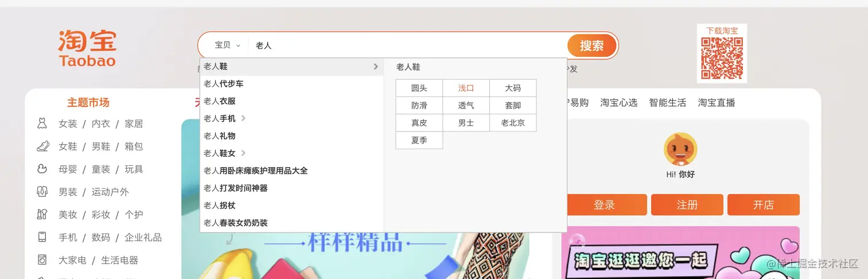This screenshot has height=279, width=868.
Task: Click the 男鞋 category link
Action: pos(101,146)
